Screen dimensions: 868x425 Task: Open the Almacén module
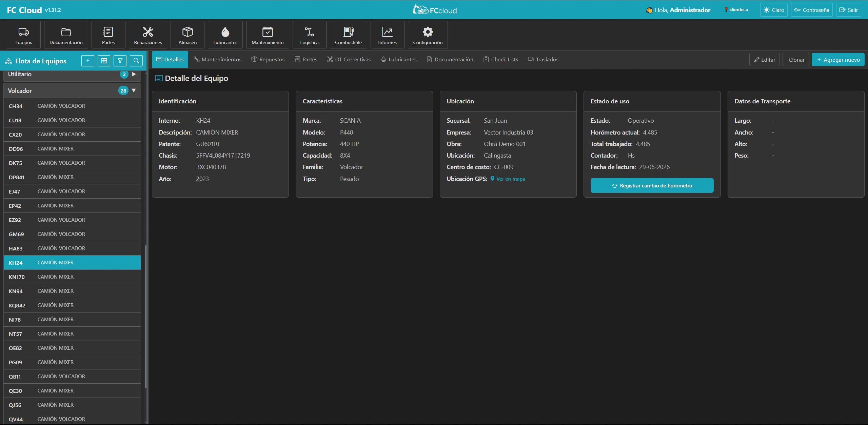click(x=188, y=35)
